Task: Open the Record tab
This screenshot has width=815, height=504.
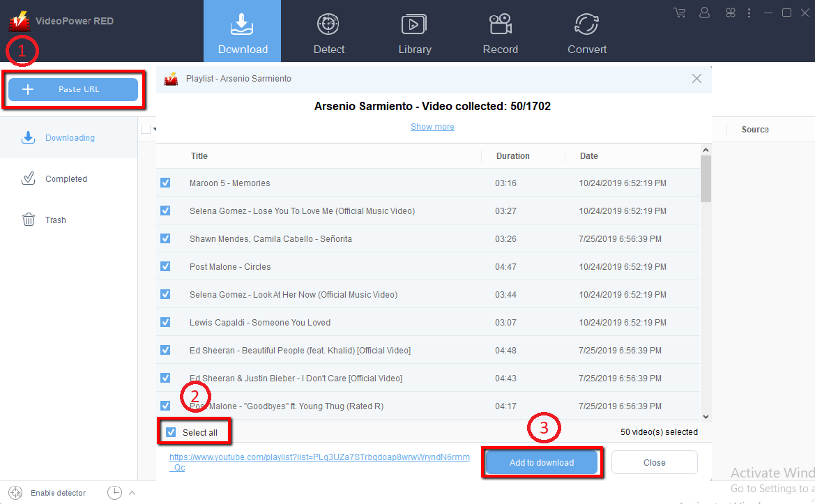Action: (500, 34)
